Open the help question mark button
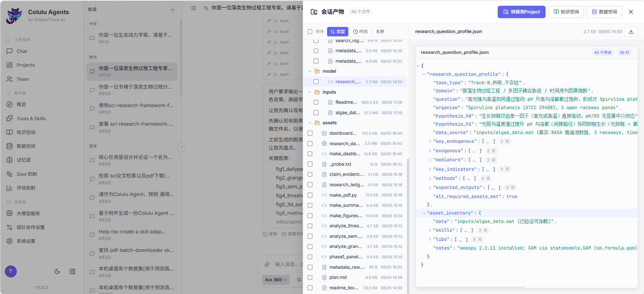This screenshot has width=644, height=294. point(11,271)
